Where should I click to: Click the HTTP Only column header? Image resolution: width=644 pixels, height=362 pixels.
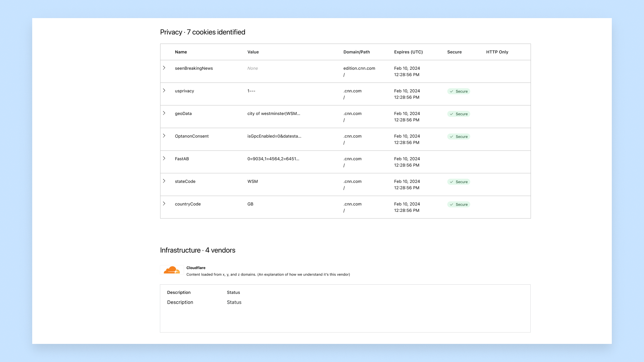tap(497, 52)
